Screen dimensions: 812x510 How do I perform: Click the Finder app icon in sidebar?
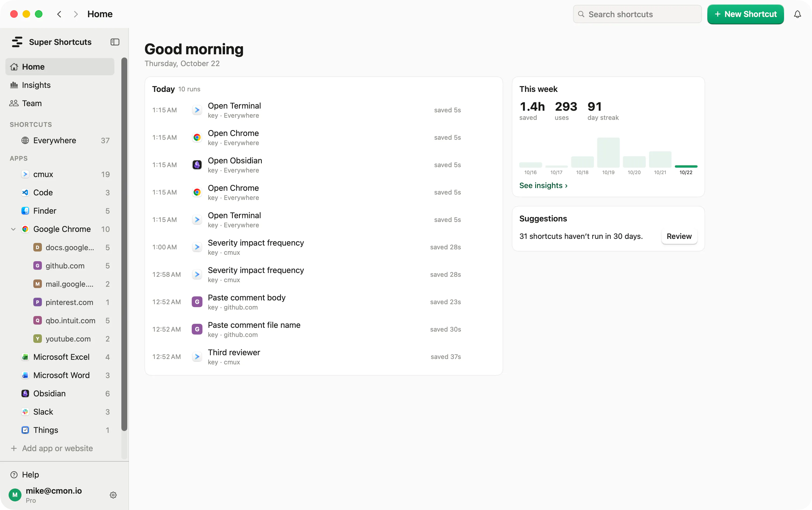(25, 211)
